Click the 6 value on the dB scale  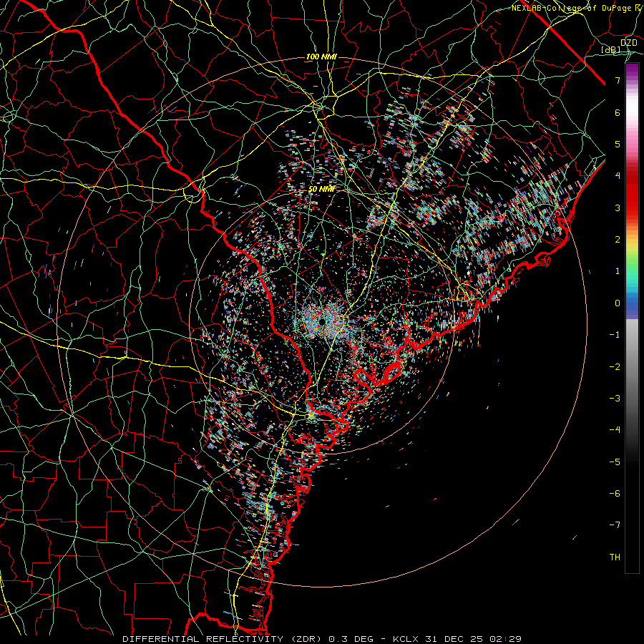(618, 112)
